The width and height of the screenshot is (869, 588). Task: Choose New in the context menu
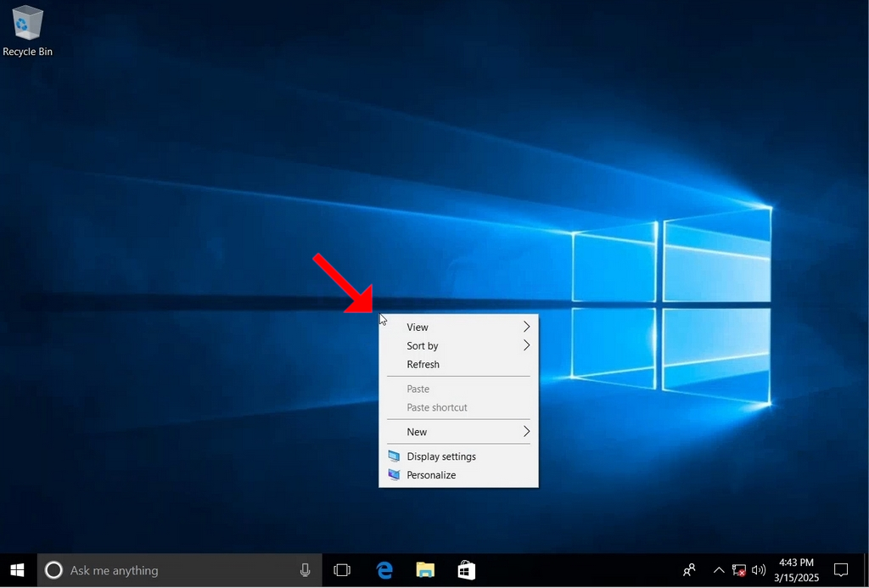[458, 432]
